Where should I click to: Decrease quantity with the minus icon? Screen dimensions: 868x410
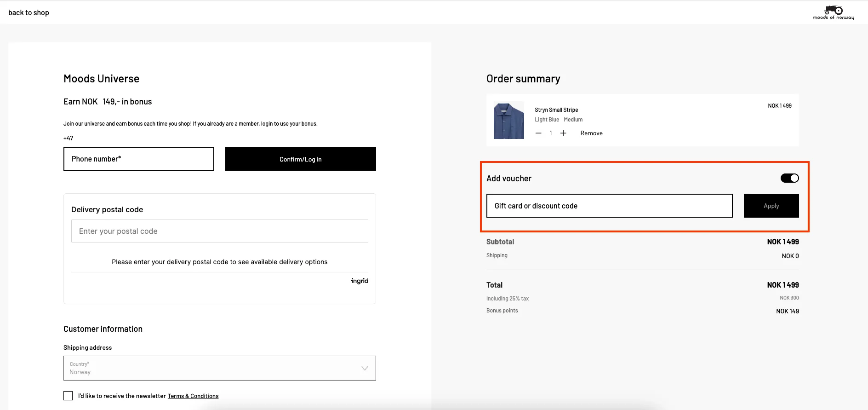pyautogui.click(x=538, y=133)
